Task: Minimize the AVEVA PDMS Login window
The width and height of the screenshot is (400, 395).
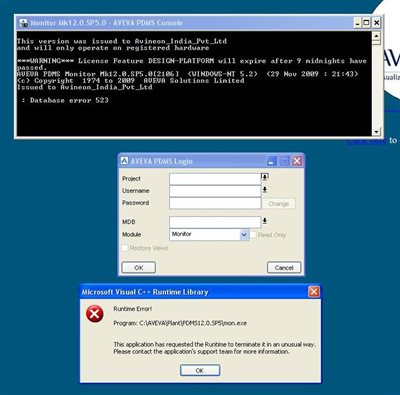Action: pyautogui.click(x=272, y=161)
